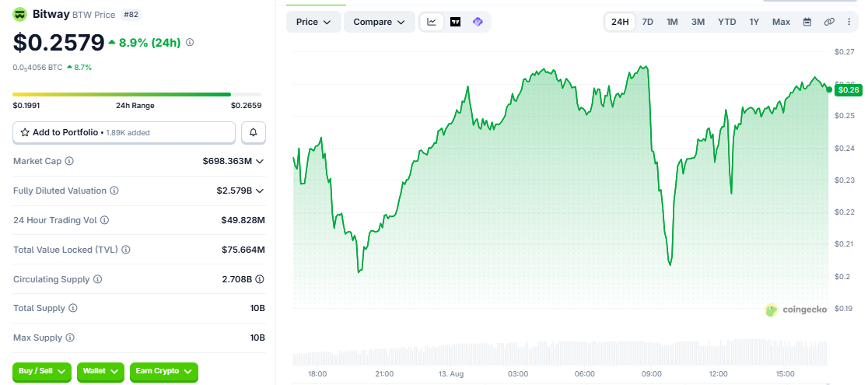
Task: Click the Total Supply 10B value
Action: pyautogui.click(x=257, y=308)
